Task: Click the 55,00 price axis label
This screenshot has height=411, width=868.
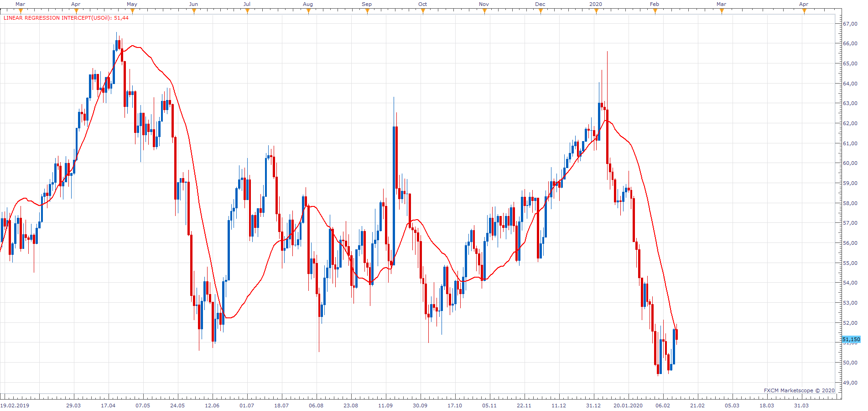Action: point(850,263)
